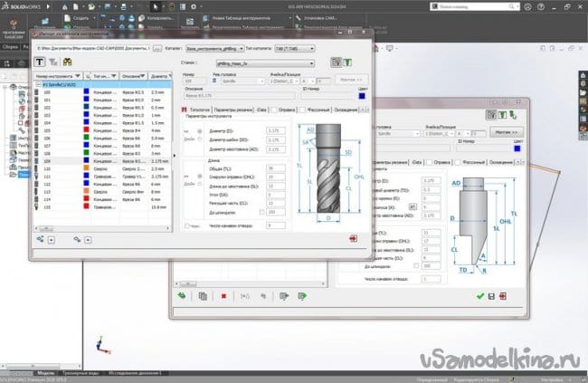The height and width of the screenshot is (383, 588).
Task: Click the Монтаж >> button in rear dialog
Action: click(503, 131)
